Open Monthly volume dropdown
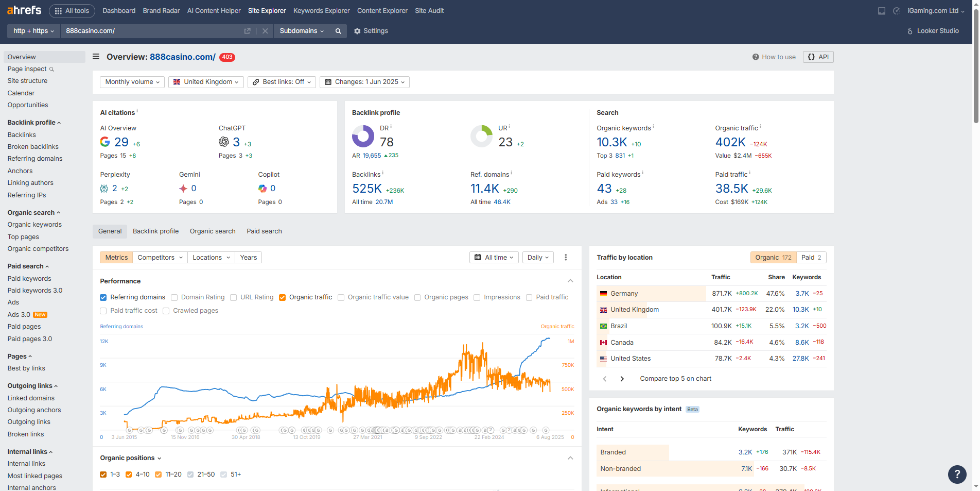This screenshot has height=491, width=980. click(x=132, y=82)
